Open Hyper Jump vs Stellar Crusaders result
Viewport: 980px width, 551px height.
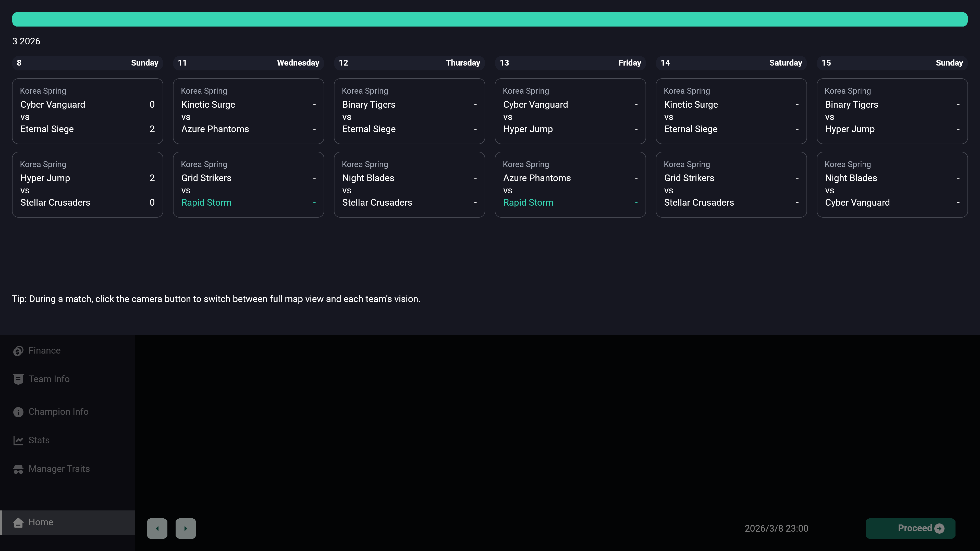88,185
